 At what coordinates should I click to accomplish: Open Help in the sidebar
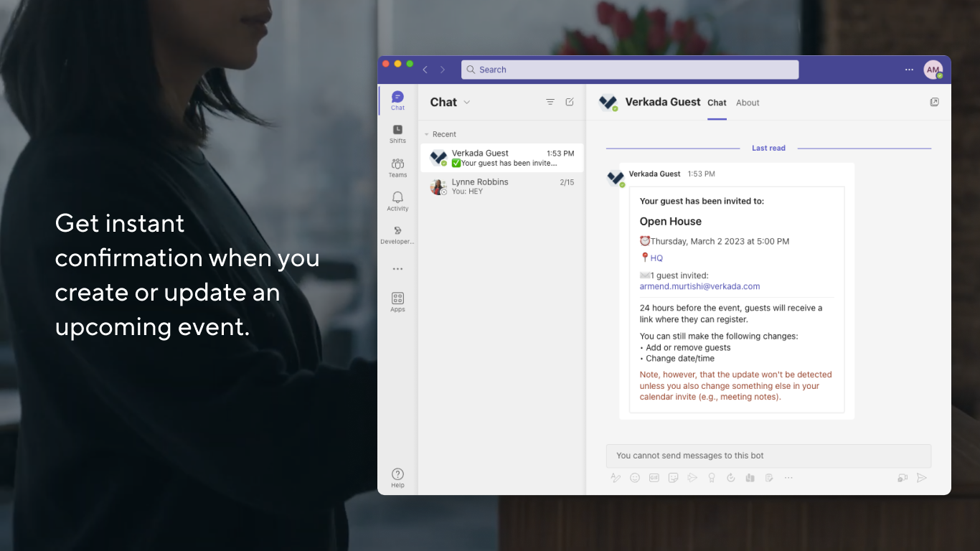[x=397, y=478]
